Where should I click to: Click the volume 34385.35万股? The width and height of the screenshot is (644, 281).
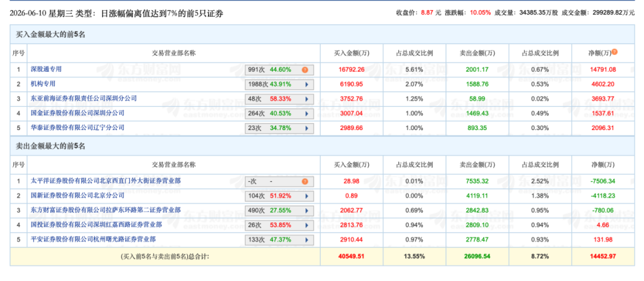(538, 13)
